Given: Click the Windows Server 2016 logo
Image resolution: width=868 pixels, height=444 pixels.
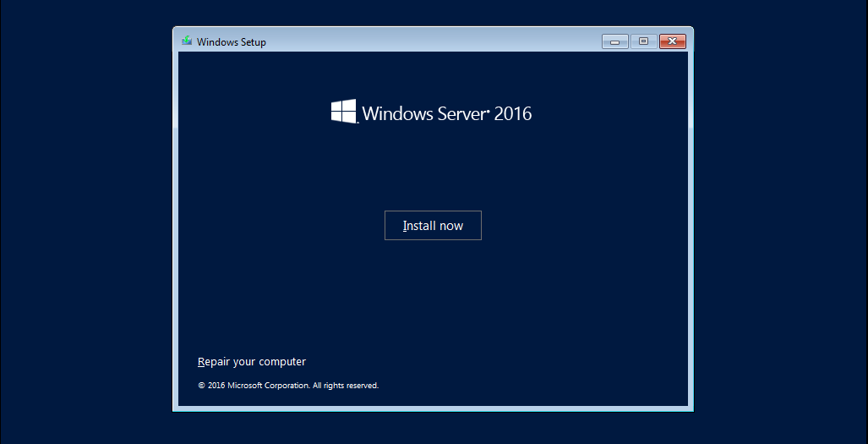Looking at the screenshot, I should [431, 112].
